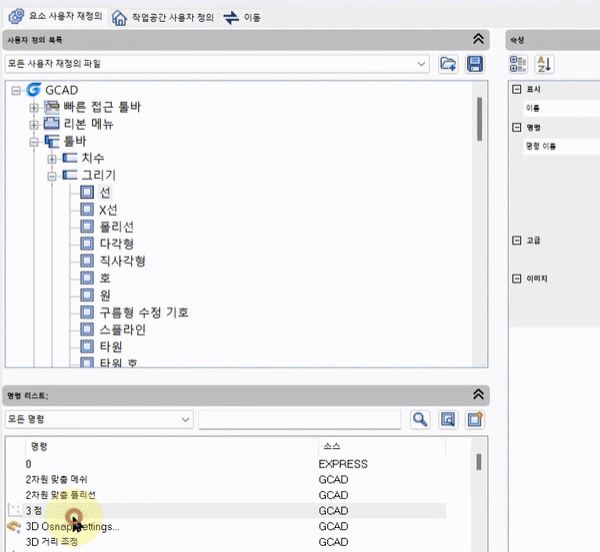Click the save customization floppy disk icon
The height and width of the screenshot is (552, 600).
point(475,64)
